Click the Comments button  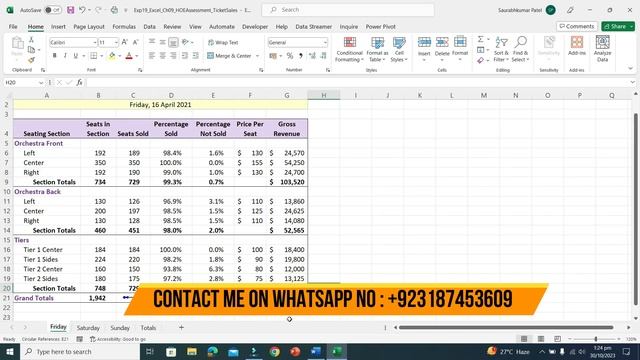click(x=577, y=26)
